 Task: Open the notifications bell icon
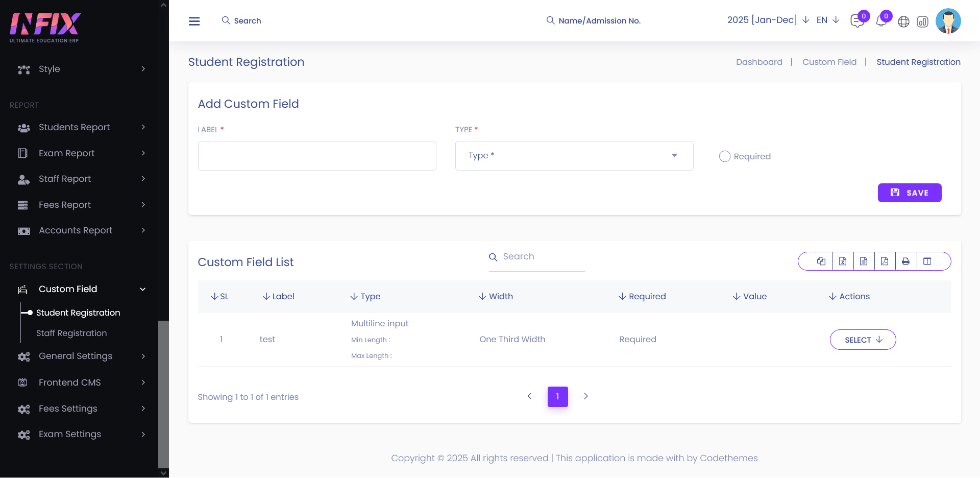point(881,21)
